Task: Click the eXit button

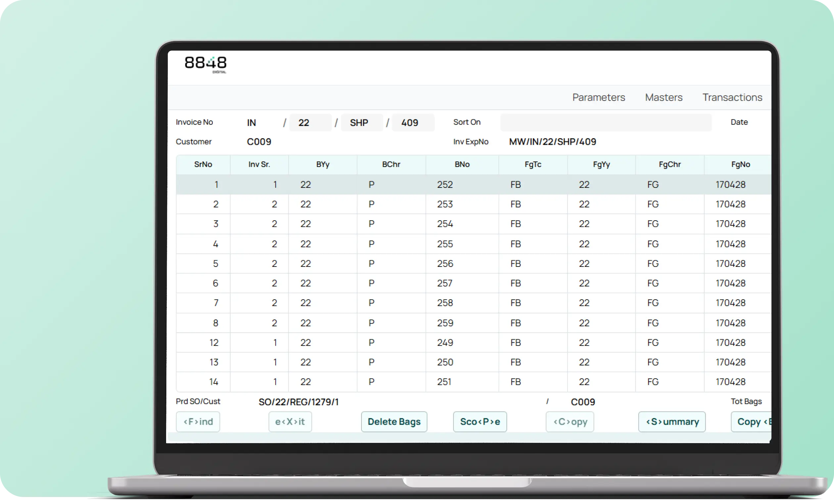Action: pyautogui.click(x=290, y=421)
